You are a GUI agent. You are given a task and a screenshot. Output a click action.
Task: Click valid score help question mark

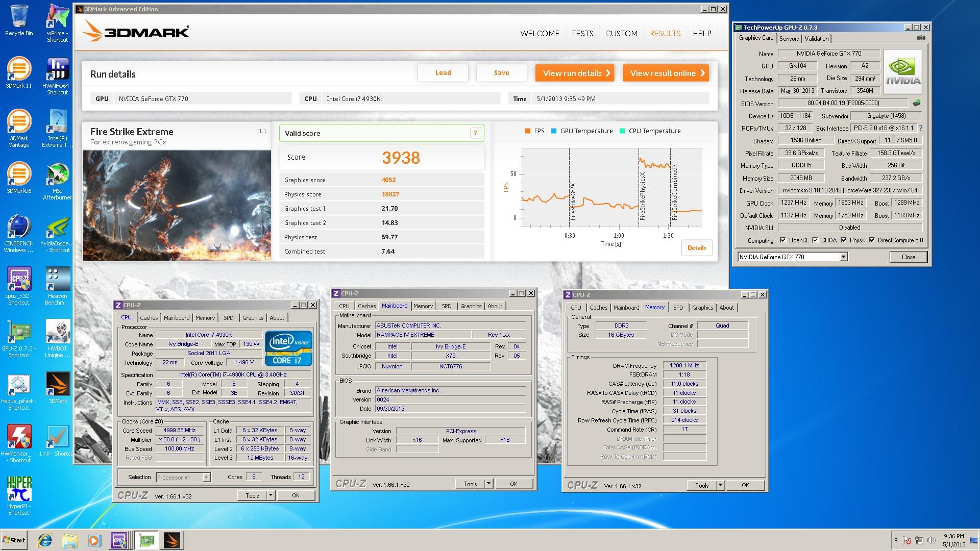475,133
